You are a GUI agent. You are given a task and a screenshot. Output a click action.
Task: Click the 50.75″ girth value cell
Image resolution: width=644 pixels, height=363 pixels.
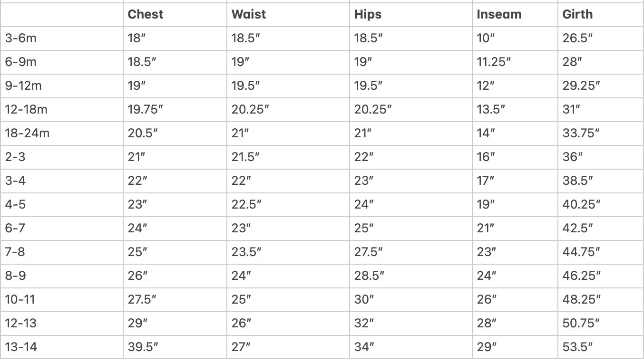pos(581,323)
